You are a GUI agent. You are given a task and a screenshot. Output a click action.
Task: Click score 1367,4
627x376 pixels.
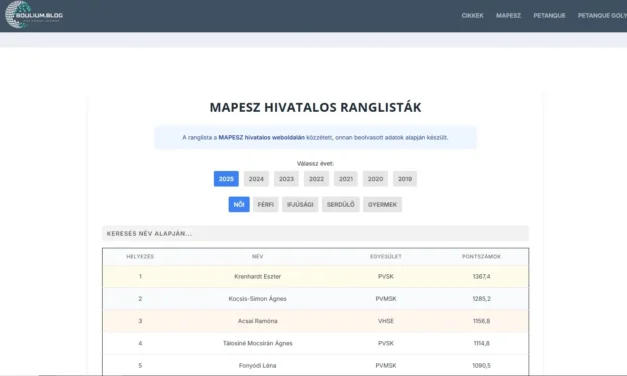(481, 276)
